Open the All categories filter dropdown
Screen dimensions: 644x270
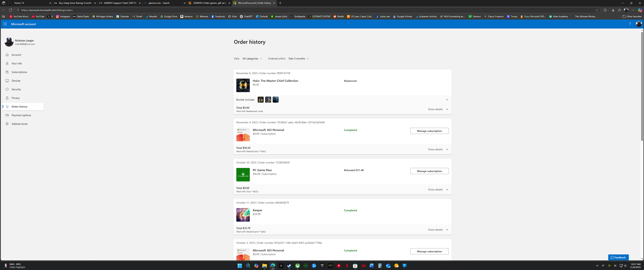[252, 58]
